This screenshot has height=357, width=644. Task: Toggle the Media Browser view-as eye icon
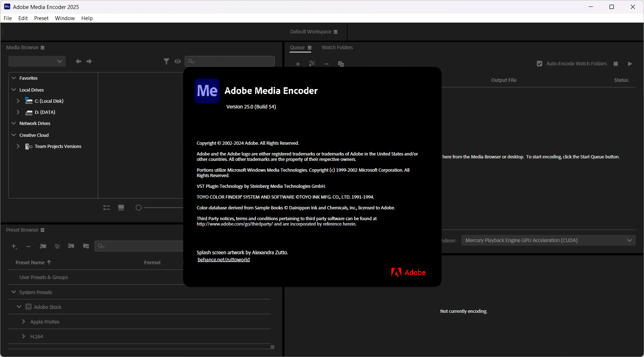(x=178, y=61)
